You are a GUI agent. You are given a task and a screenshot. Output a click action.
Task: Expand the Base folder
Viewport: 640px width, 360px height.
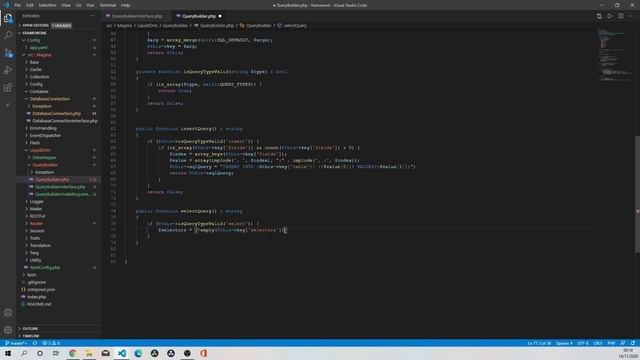(x=34, y=62)
